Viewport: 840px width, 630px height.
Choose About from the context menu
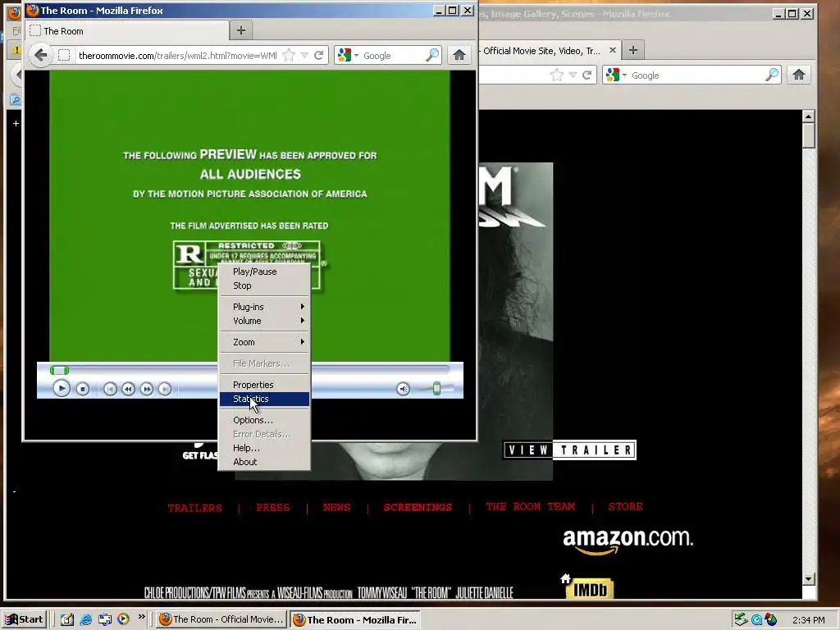point(265,462)
